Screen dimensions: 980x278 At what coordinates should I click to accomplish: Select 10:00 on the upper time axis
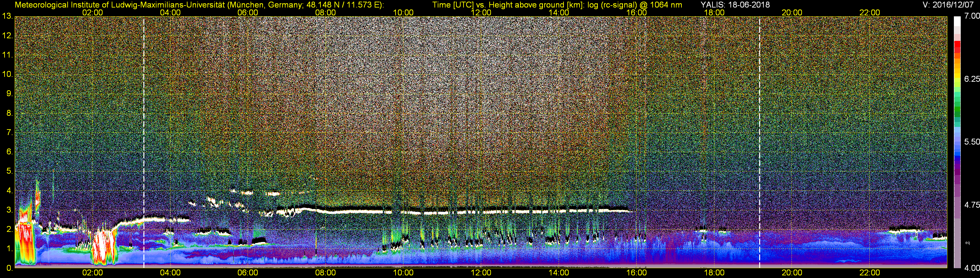click(x=403, y=12)
